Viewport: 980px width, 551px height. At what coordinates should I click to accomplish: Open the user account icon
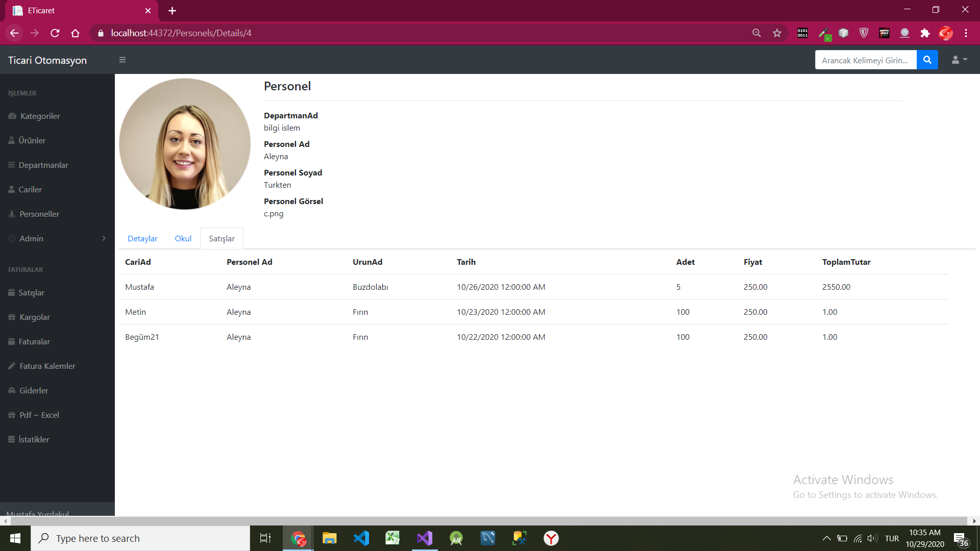[x=955, y=59]
